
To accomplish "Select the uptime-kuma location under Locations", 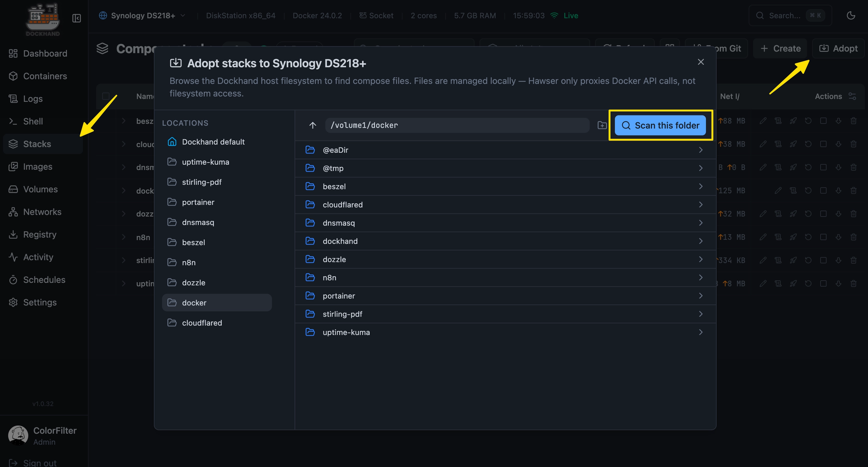I will coord(217,162).
